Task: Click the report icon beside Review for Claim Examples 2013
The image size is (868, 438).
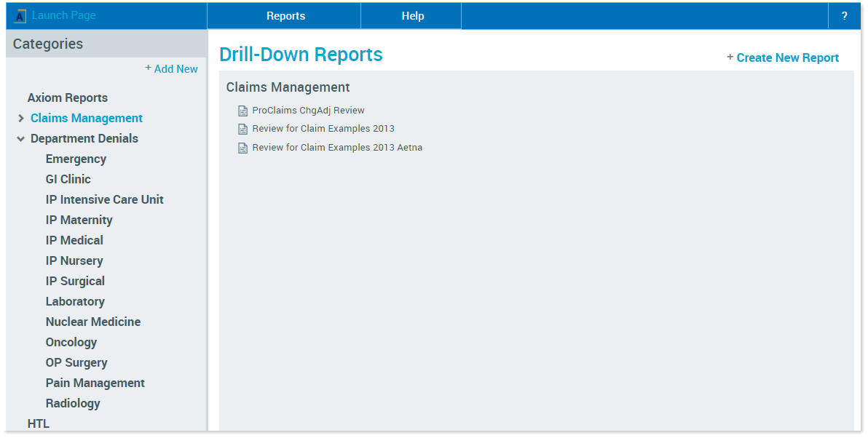Action: pyautogui.click(x=242, y=129)
